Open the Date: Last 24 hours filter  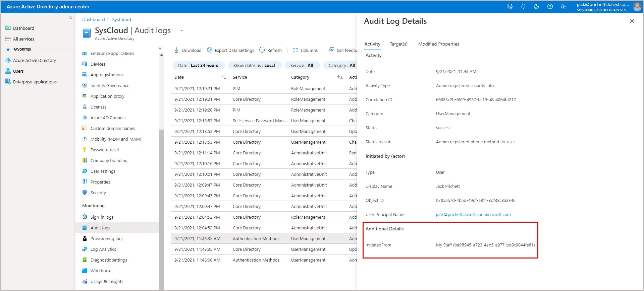(x=198, y=65)
